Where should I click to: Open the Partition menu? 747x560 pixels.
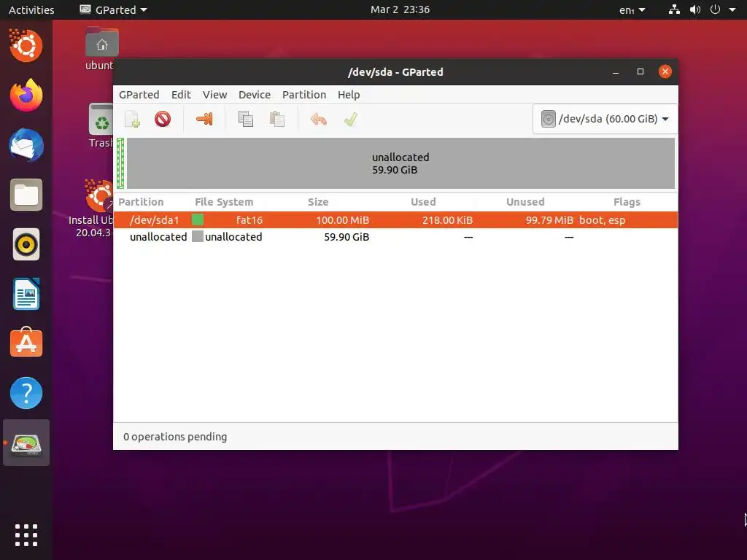304,95
